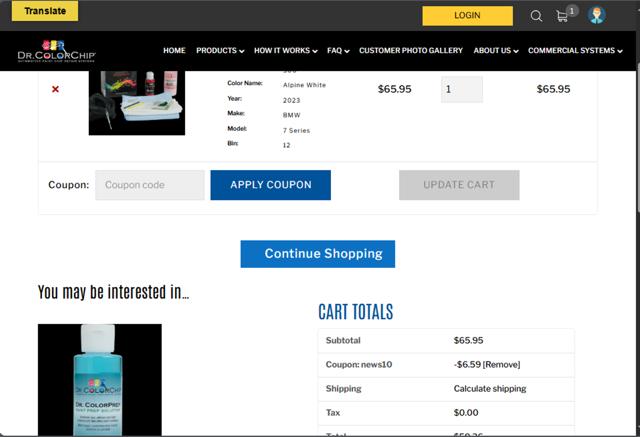Open the suggested blue bottle product image

point(100,379)
